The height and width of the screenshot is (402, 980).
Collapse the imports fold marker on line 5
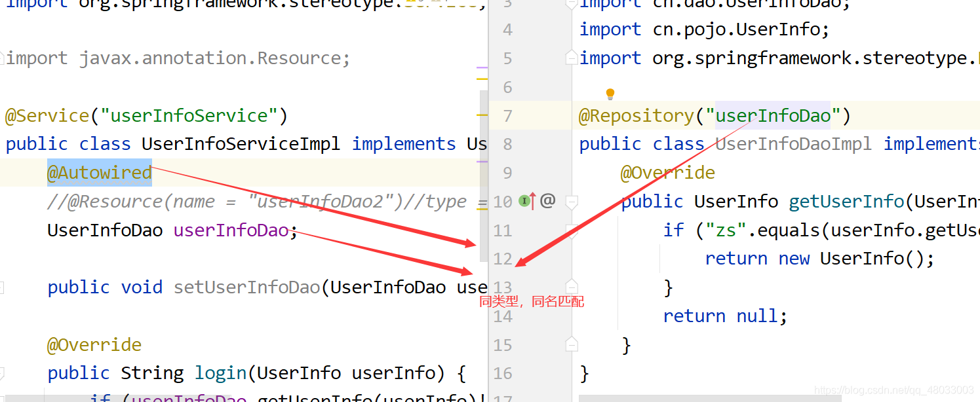572,58
